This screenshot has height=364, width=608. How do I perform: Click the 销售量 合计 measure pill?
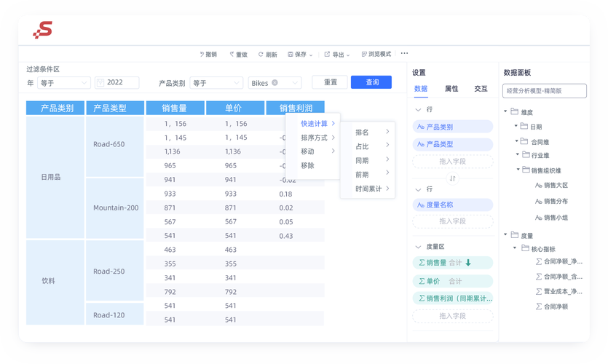tap(452, 262)
